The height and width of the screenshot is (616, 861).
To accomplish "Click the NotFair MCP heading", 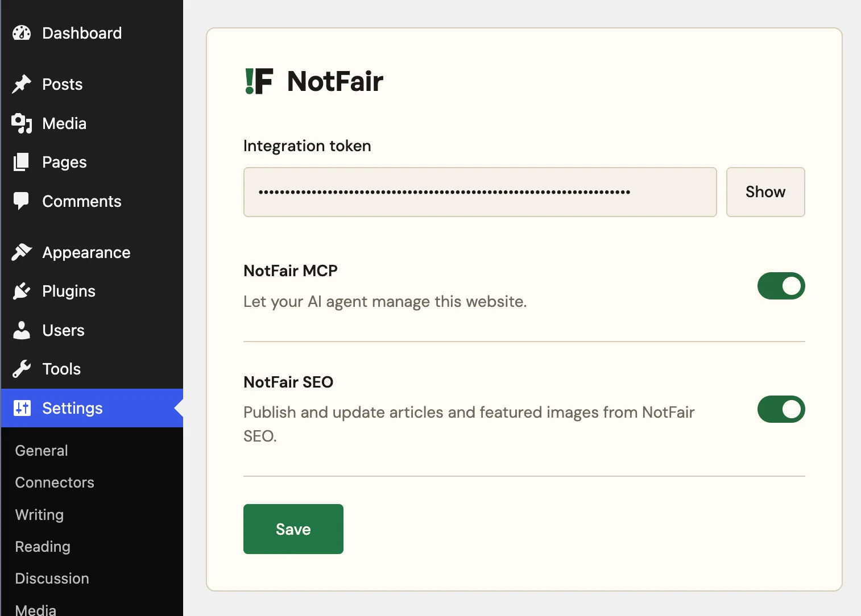I will pos(291,270).
